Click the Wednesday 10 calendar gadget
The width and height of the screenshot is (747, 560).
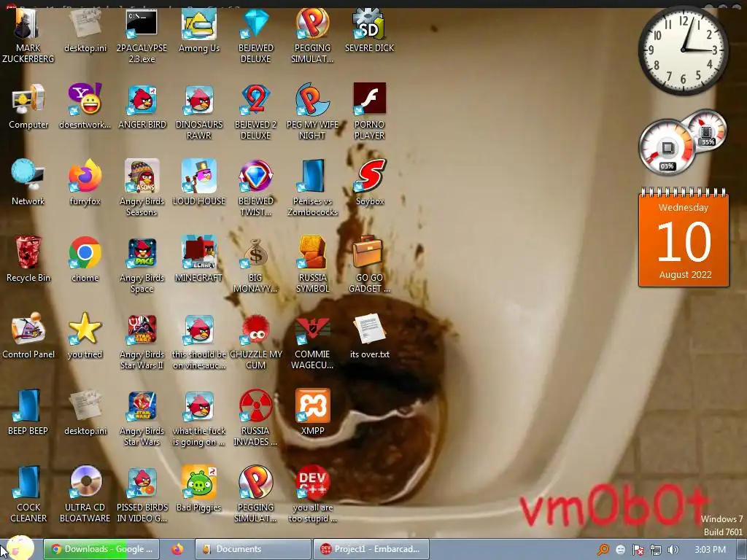tap(684, 238)
